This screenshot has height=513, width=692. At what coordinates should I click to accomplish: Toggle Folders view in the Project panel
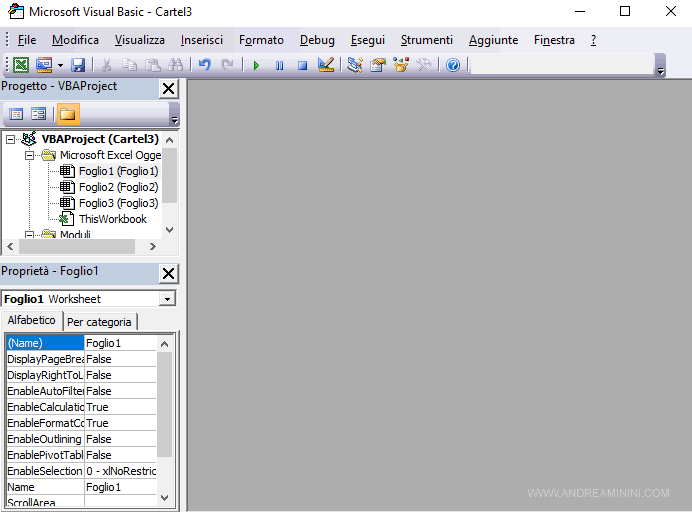point(68,114)
